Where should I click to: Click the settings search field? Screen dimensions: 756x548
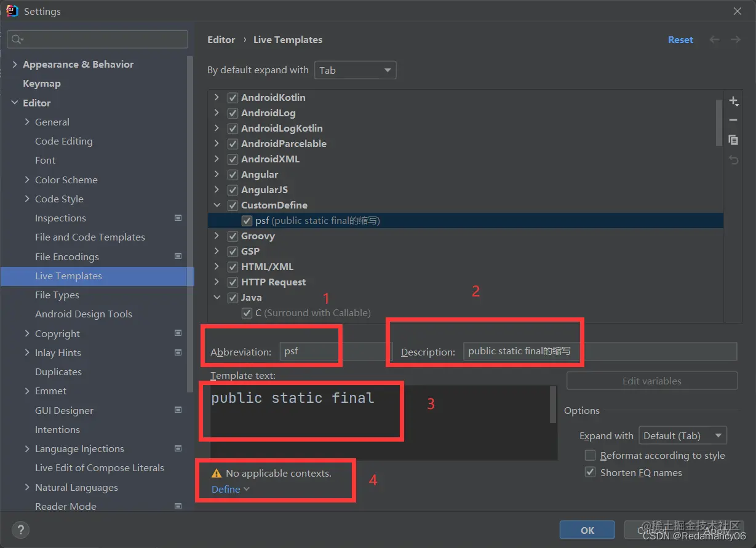(97, 39)
